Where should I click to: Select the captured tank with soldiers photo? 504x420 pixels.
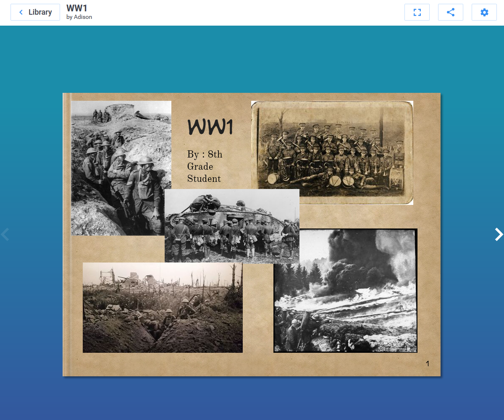click(x=232, y=226)
